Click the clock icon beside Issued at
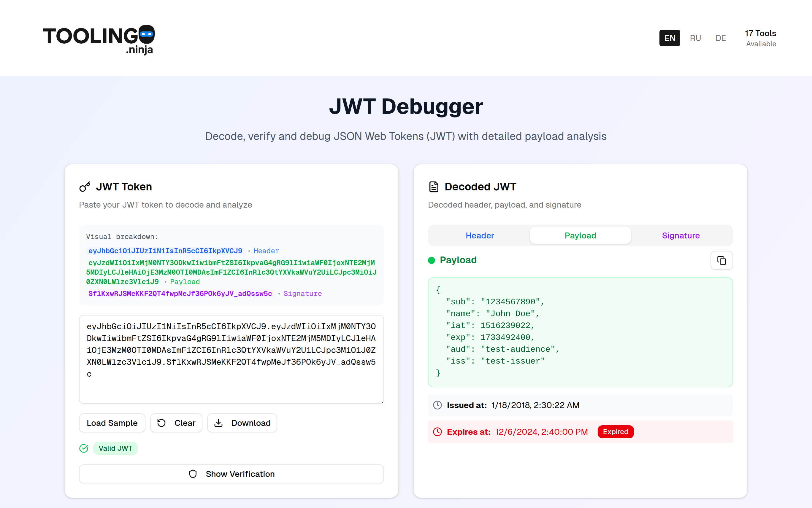This screenshot has height=508, width=812. point(437,405)
